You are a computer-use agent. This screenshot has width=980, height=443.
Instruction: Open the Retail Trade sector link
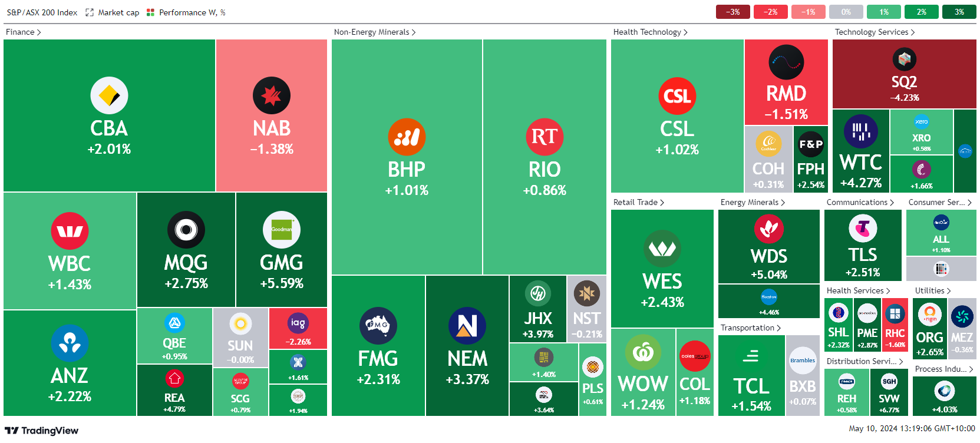[638, 203]
